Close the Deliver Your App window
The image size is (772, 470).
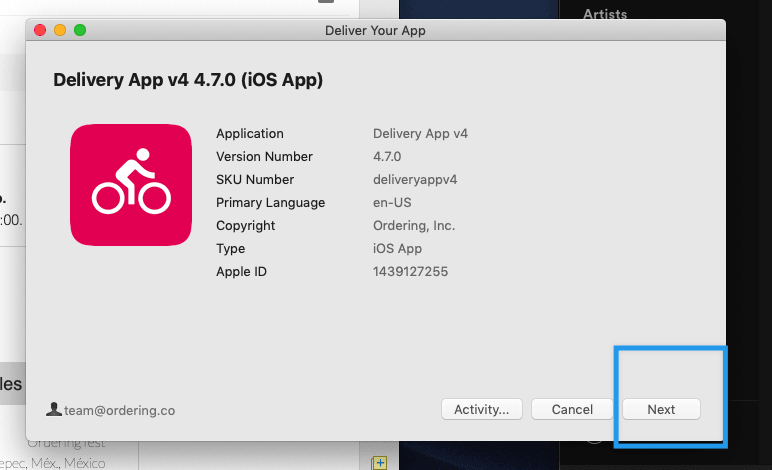tap(40, 30)
